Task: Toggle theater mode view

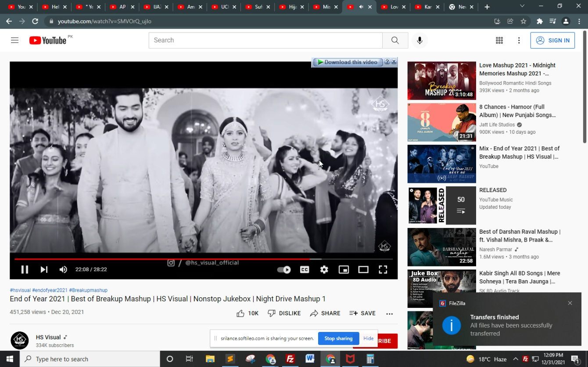Action: tap(363, 270)
